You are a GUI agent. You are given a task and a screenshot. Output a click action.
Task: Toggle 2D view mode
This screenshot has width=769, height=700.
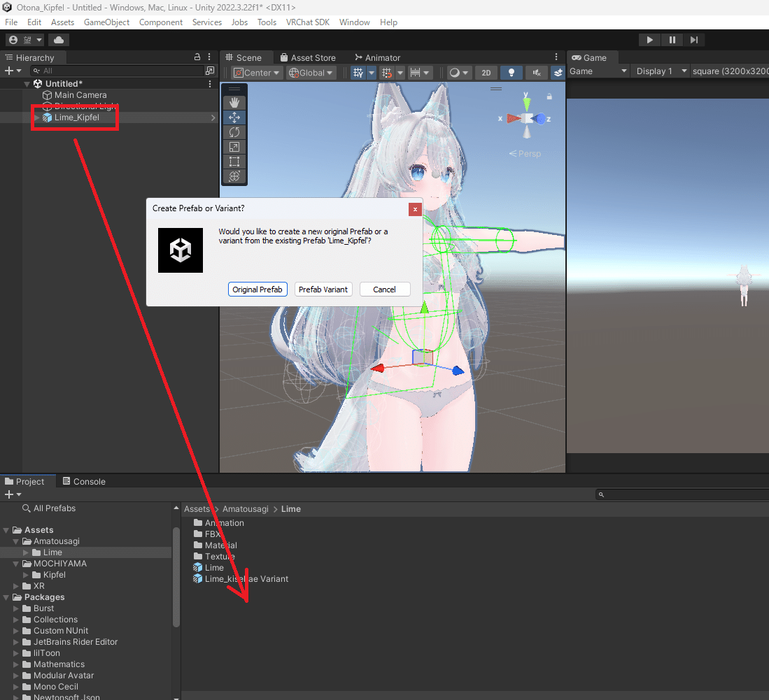pyautogui.click(x=486, y=72)
